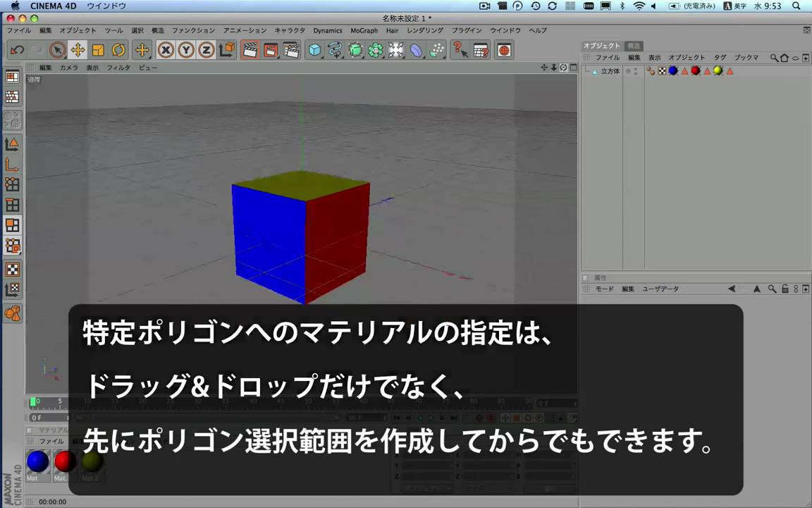Click the orange figures animation mode icon

13,313
